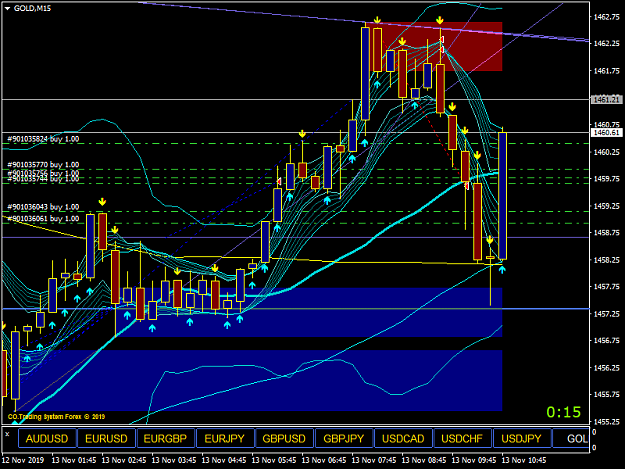The height and width of the screenshot is (469, 625).
Task: Click the 13 Nov 01:45 time label
Action: (x=74, y=460)
